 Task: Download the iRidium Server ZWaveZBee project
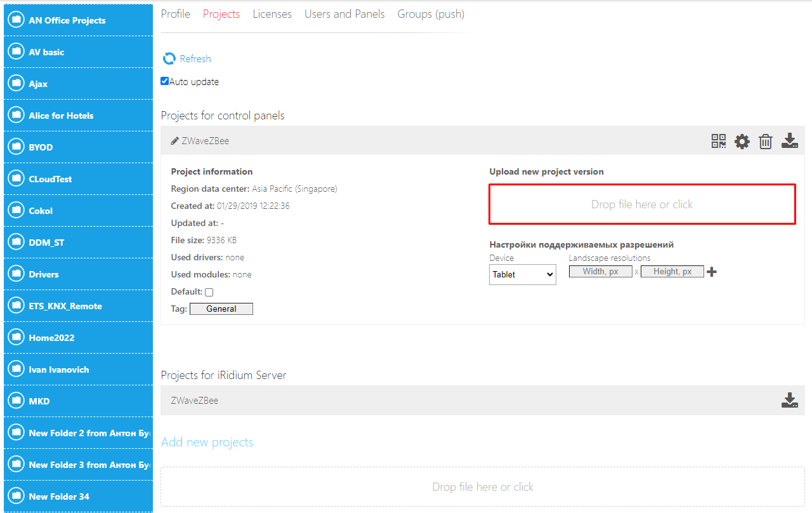point(789,401)
